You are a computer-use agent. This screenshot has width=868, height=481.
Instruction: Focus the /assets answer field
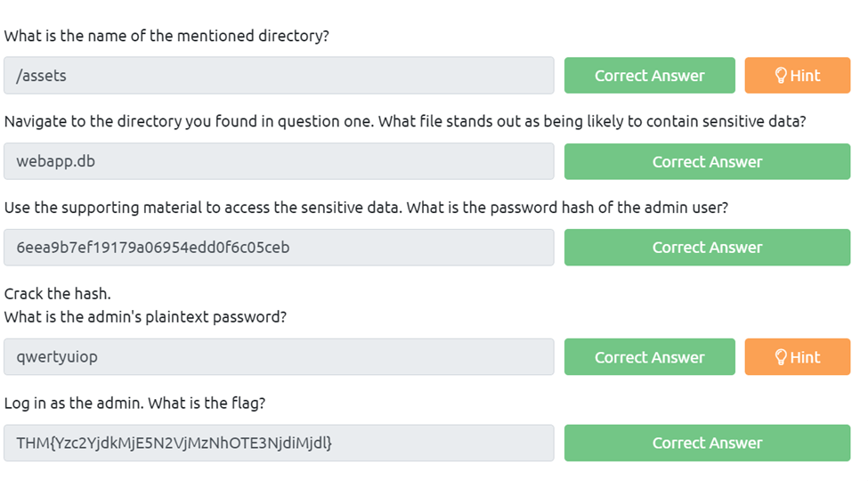tap(279, 76)
